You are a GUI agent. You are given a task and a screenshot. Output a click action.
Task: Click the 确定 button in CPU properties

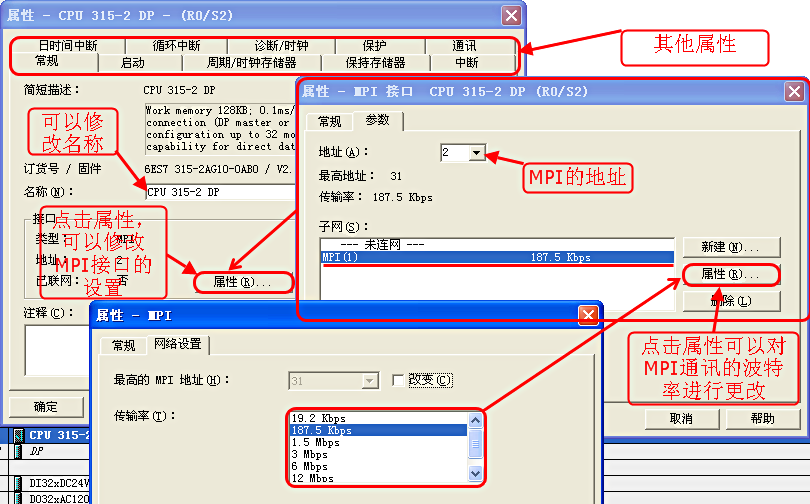click(46, 407)
